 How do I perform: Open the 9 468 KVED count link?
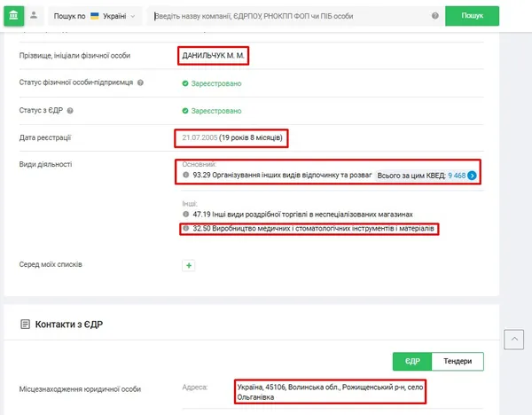(x=457, y=176)
